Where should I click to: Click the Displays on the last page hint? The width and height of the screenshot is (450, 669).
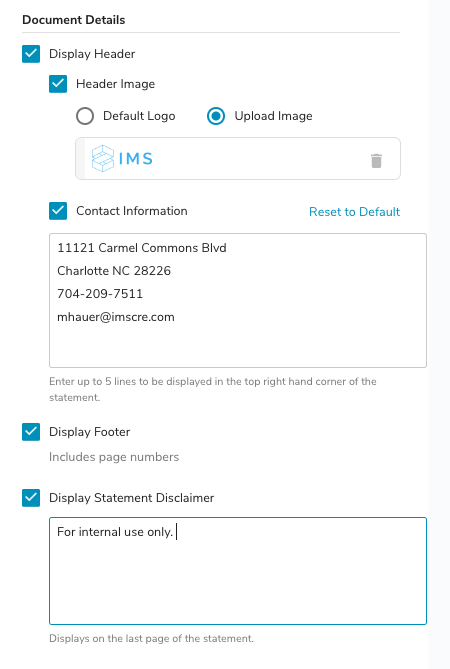tap(151, 639)
